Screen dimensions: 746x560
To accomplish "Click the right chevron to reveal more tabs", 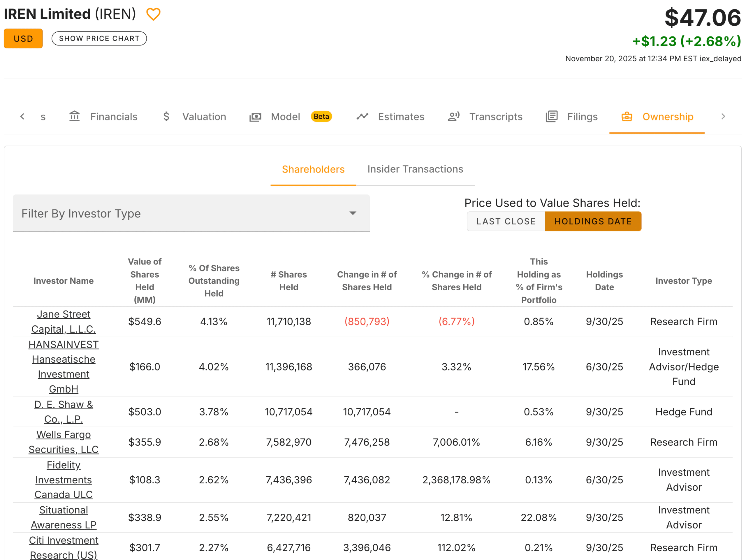I will 723,116.
